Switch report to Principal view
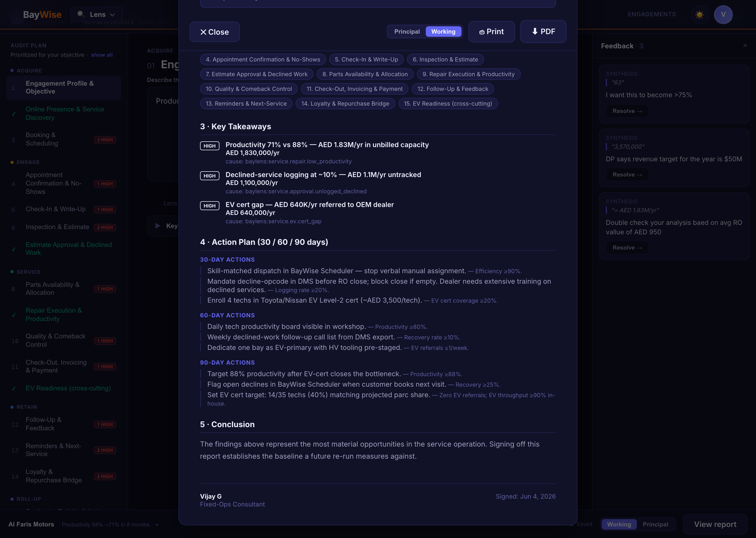The width and height of the screenshot is (756, 538). pyautogui.click(x=407, y=32)
